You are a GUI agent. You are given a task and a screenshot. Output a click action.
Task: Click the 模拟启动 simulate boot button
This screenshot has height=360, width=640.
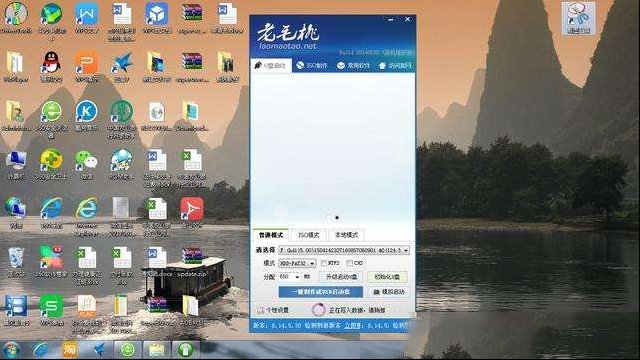pos(389,292)
